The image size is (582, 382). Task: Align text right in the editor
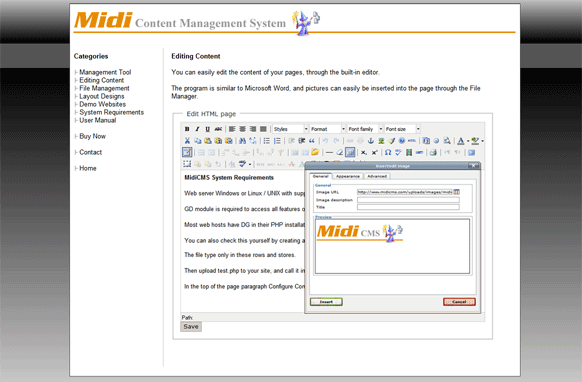[253, 129]
